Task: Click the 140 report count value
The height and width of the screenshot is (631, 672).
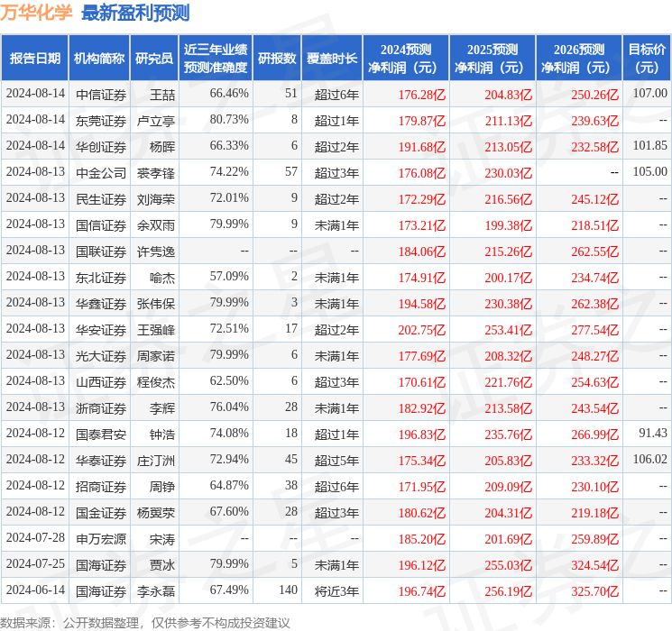Action: coord(288,590)
